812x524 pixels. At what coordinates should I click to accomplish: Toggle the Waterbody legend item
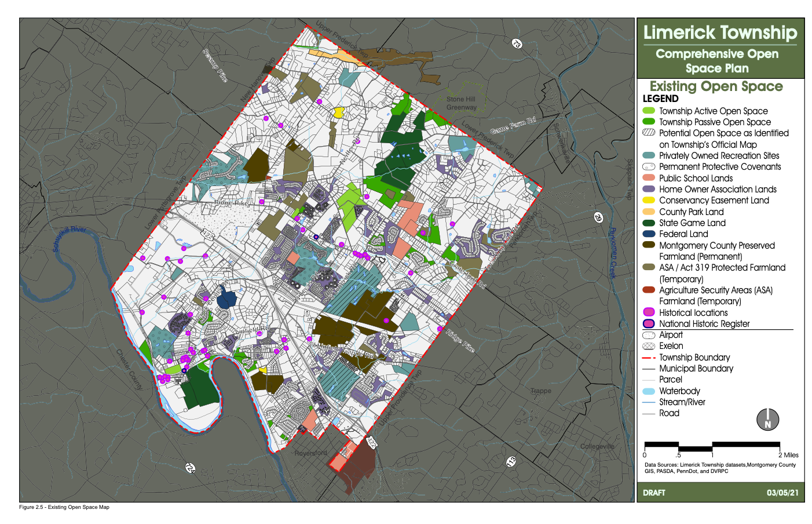coord(649,391)
